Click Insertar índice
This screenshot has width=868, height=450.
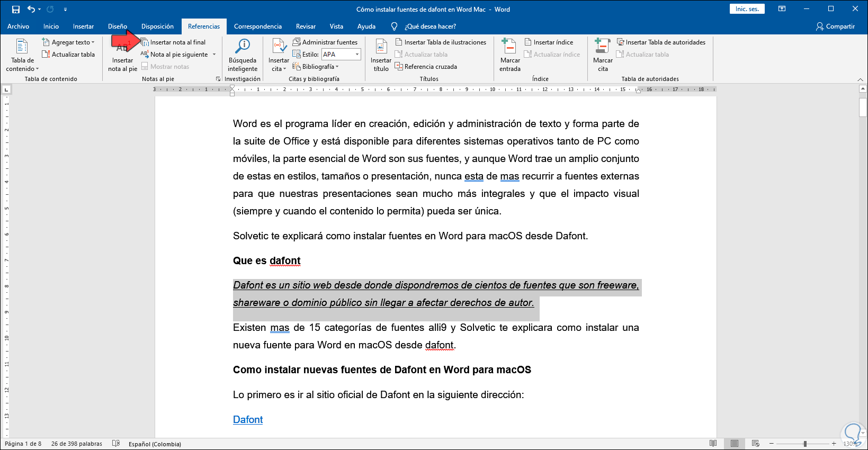[549, 42]
